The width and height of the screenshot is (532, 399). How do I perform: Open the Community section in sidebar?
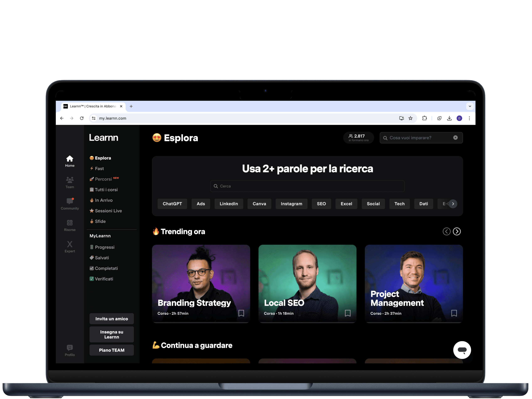70,204
